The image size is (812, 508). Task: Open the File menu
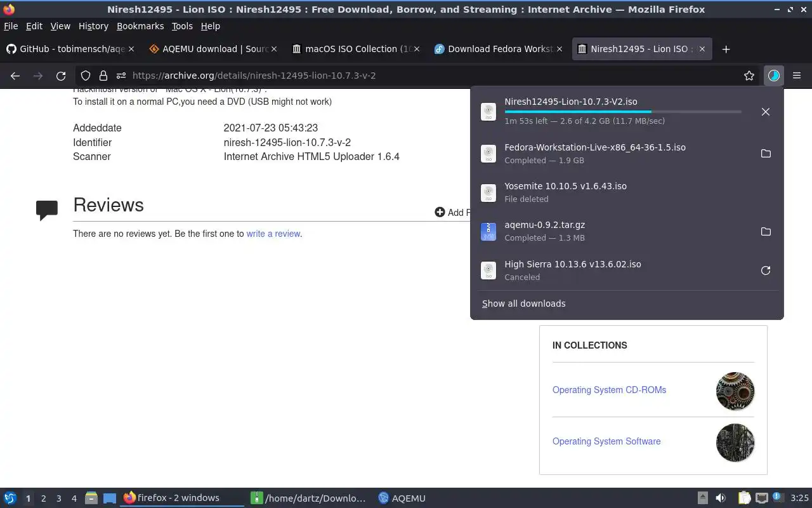pos(11,26)
